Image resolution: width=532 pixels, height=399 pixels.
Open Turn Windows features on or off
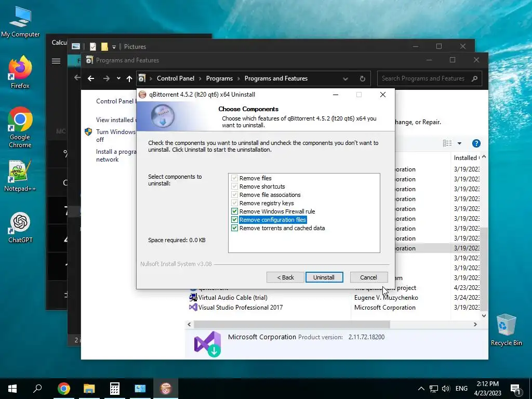pos(116,136)
